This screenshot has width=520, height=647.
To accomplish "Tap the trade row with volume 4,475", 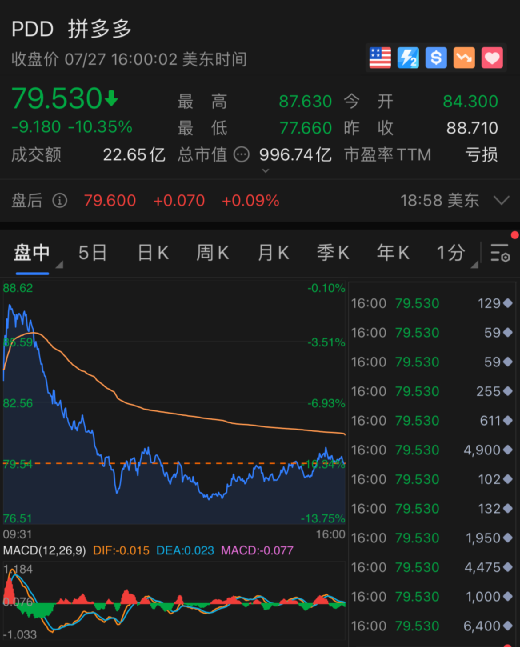I will pyautogui.click(x=432, y=567).
